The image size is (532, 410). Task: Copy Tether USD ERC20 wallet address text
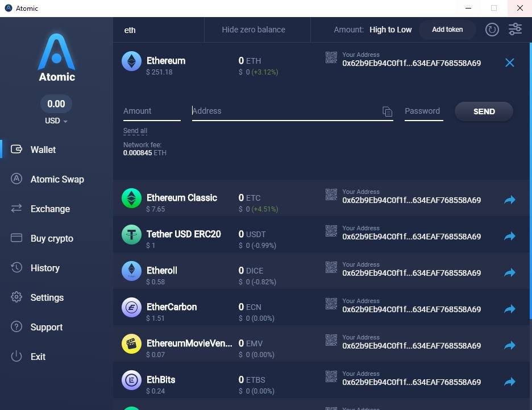pyautogui.click(x=411, y=237)
